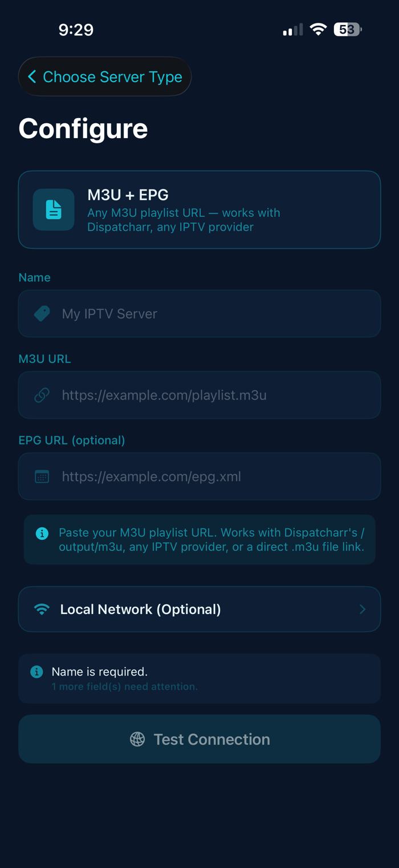Click the calendar icon in EPG URL field
The height and width of the screenshot is (868, 399).
pyautogui.click(x=42, y=477)
